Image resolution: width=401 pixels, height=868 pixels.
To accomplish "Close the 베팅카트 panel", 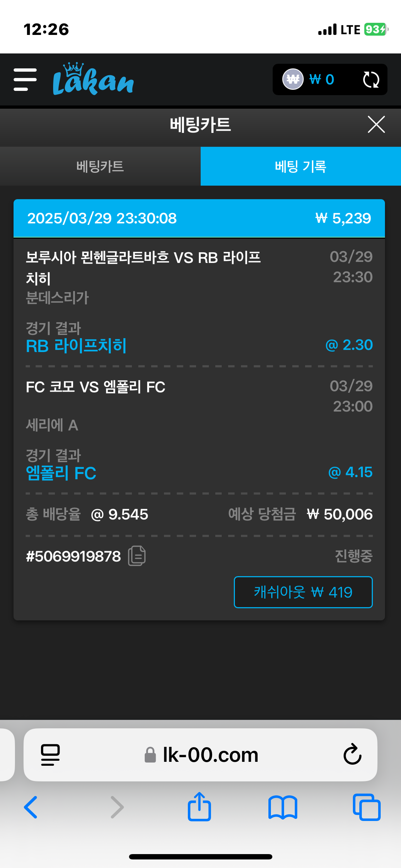I will [x=376, y=125].
